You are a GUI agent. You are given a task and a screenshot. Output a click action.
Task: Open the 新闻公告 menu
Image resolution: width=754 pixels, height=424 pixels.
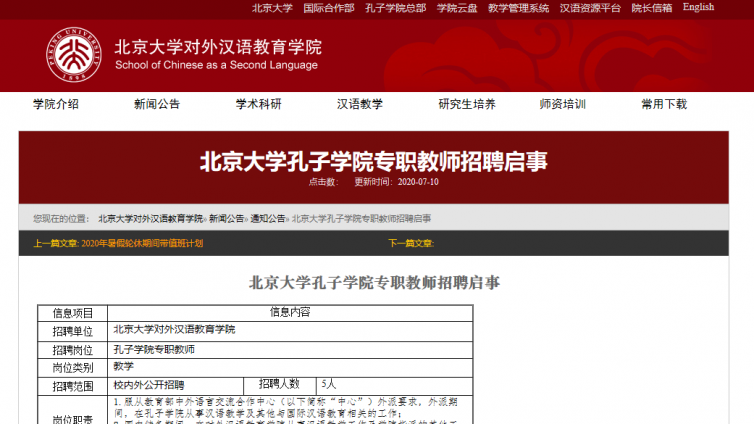tap(157, 104)
